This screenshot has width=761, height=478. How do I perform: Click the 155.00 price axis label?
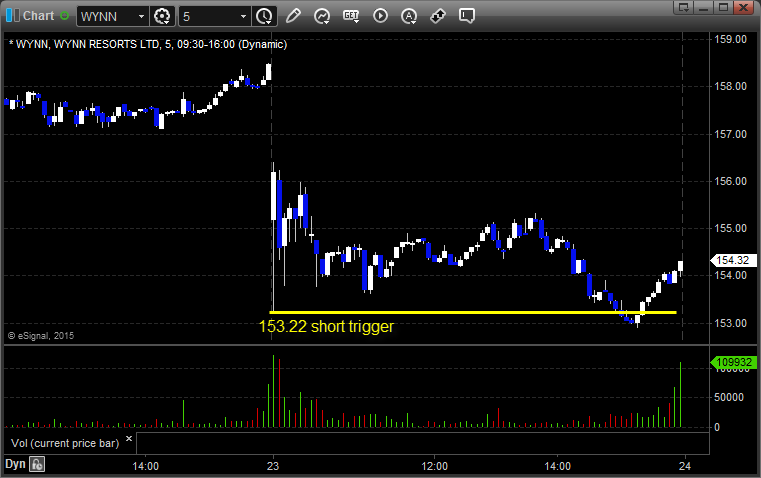(x=730, y=228)
